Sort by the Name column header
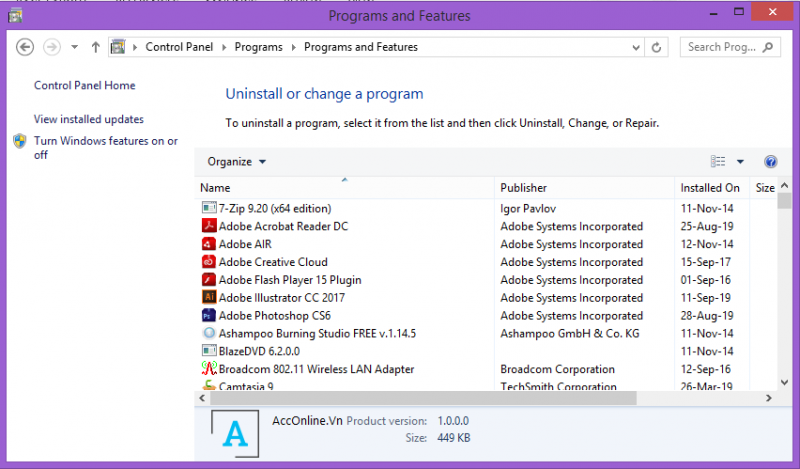Viewport: 800px width, 469px height. click(x=344, y=188)
